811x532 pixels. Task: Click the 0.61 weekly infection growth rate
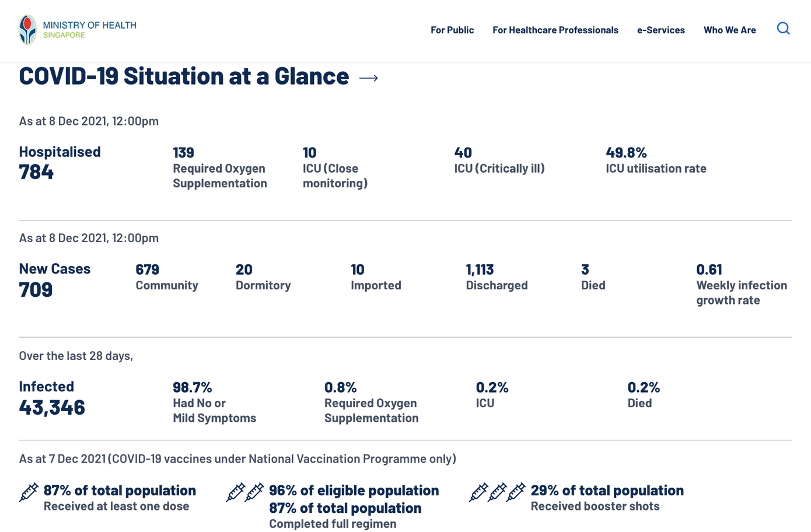[x=709, y=269]
